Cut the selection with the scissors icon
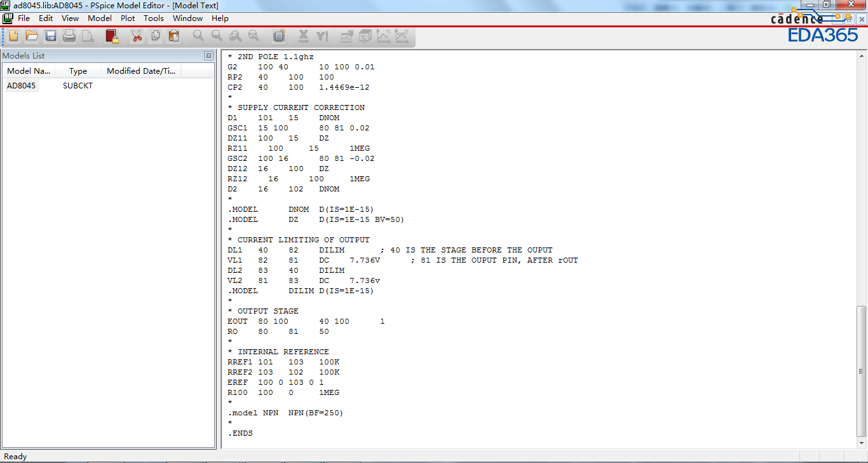 (x=137, y=36)
